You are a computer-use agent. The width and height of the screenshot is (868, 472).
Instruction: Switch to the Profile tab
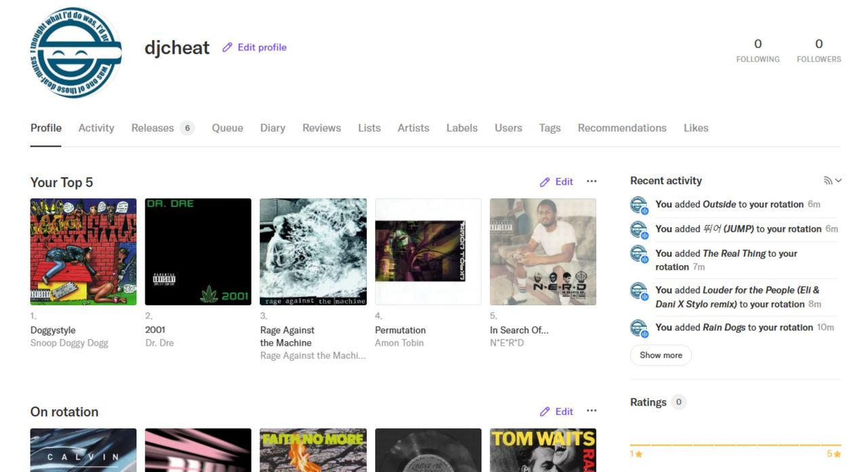pyautogui.click(x=46, y=127)
